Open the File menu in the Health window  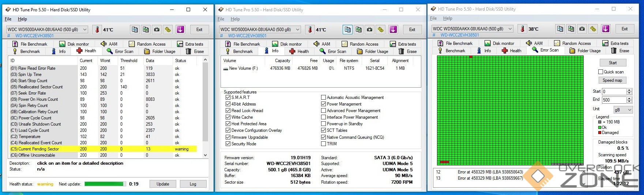coord(8,19)
